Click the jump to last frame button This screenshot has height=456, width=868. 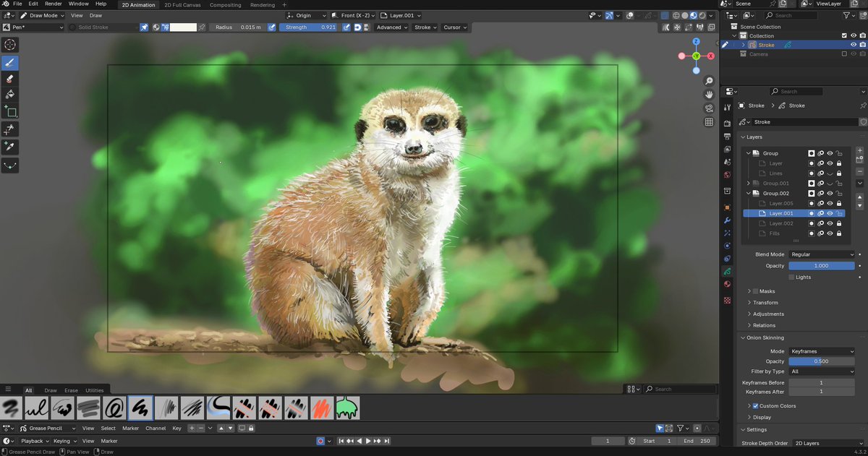pyautogui.click(x=388, y=441)
